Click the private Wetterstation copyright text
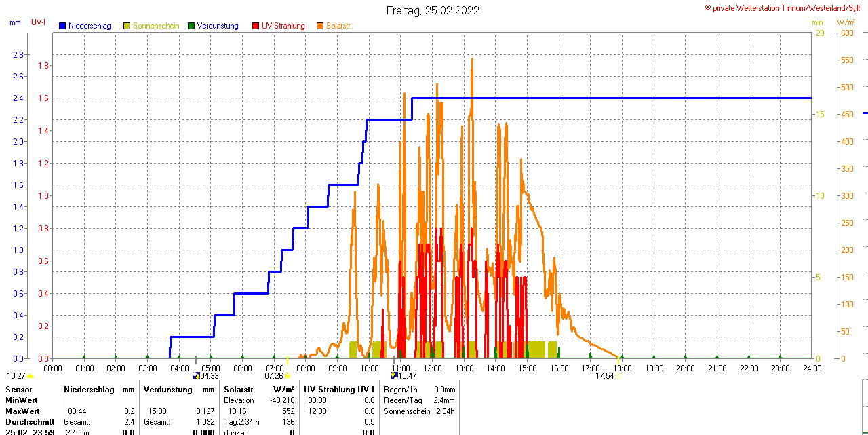This screenshot has width=868, height=435. [x=785, y=7]
